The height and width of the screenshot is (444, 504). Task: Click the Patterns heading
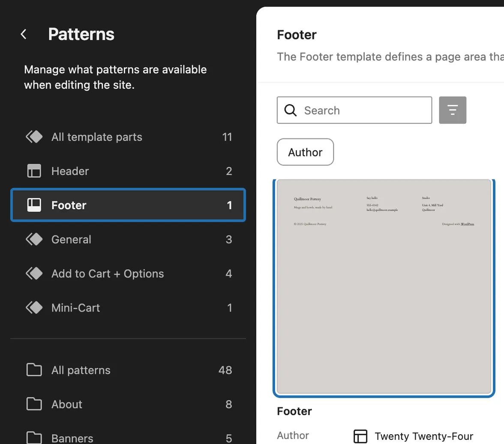point(81,34)
